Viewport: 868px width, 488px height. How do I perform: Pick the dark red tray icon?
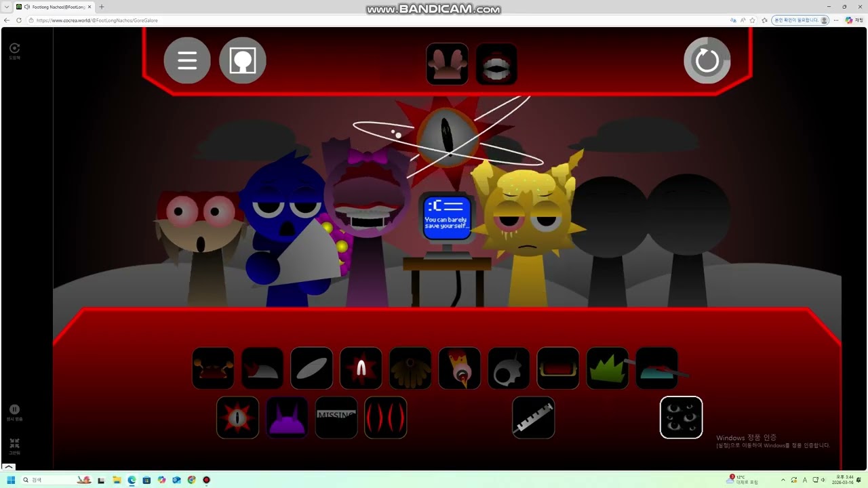pos(558,368)
